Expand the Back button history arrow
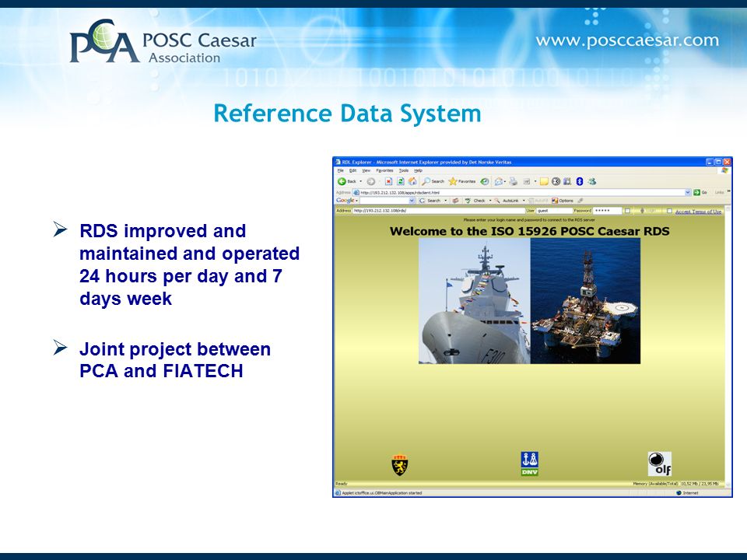The width and height of the screenshot is (747, 560). coord(360,181)
